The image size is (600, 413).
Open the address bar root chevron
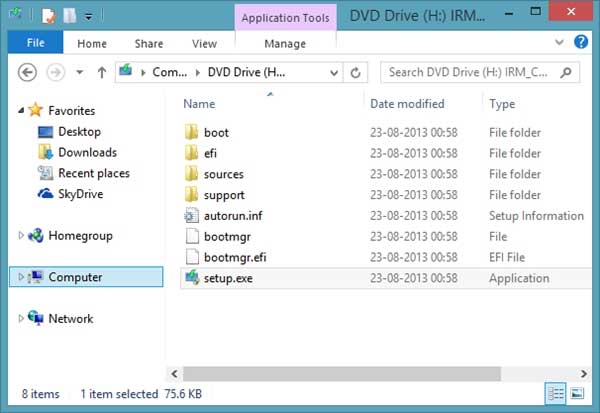click(x=143, y=72)
